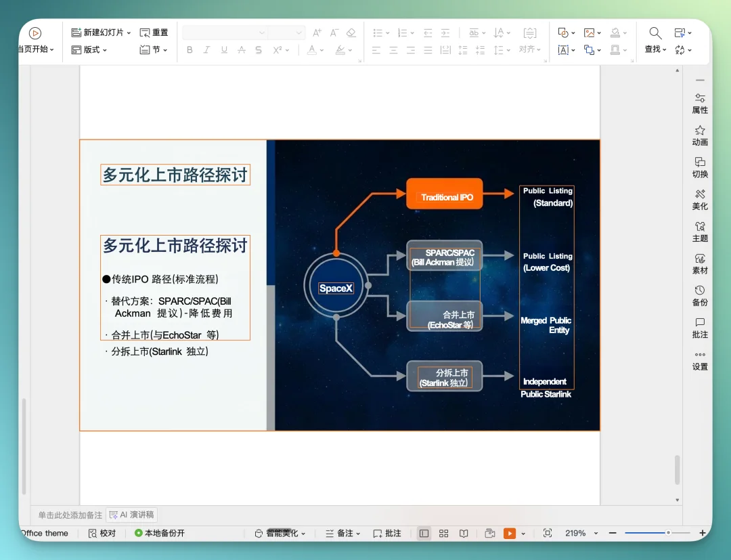Open the 切换 (transitions) panel
The image size is (731, 560).
(700, 168)
